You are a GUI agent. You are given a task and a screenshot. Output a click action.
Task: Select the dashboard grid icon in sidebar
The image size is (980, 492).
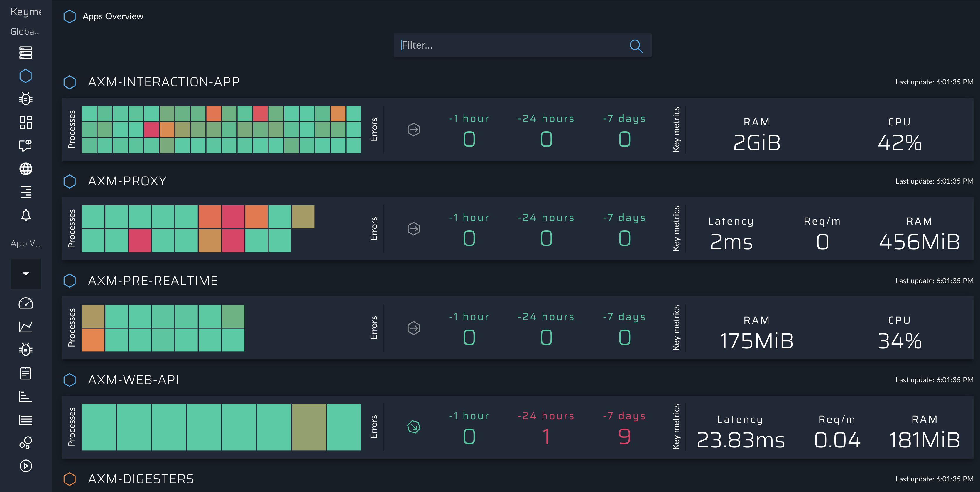(x=26, y=122)
